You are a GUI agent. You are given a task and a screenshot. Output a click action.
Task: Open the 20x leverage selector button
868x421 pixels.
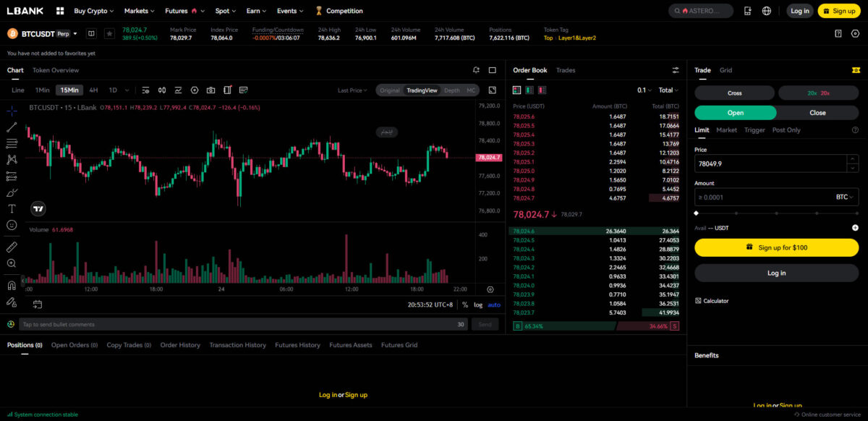[x=819, y=93]
